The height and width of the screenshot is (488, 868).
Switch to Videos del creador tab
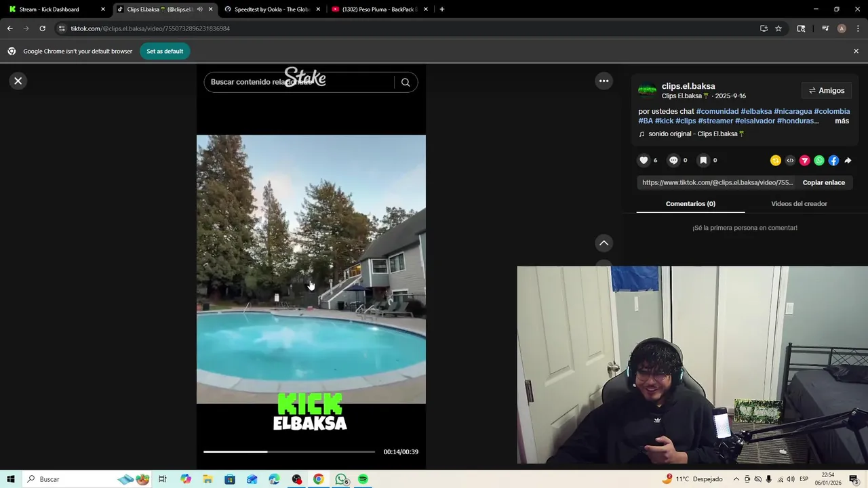tap(799, 203)
